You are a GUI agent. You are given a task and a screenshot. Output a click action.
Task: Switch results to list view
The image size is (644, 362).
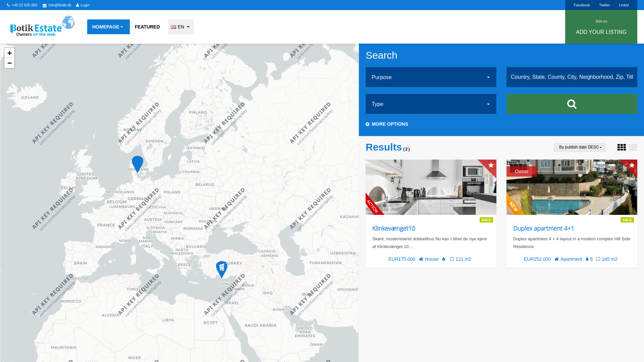(x=633, y=147)
